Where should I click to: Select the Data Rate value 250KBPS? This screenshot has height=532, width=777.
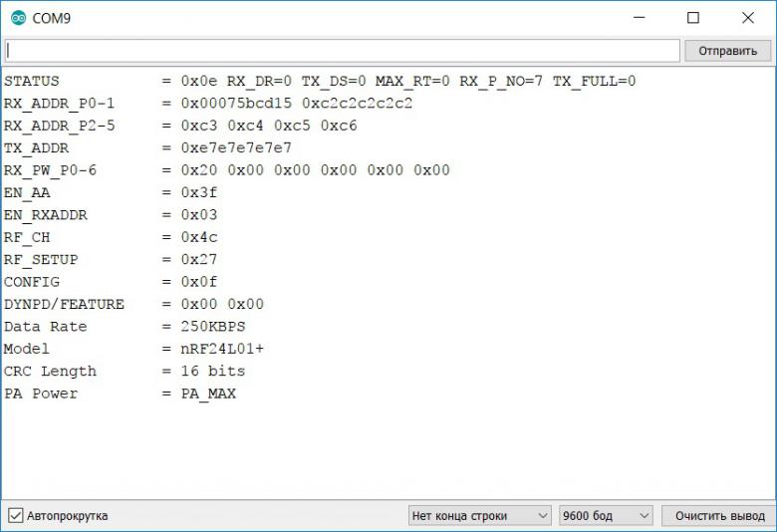pyautogui.click(x=213, y=326)
